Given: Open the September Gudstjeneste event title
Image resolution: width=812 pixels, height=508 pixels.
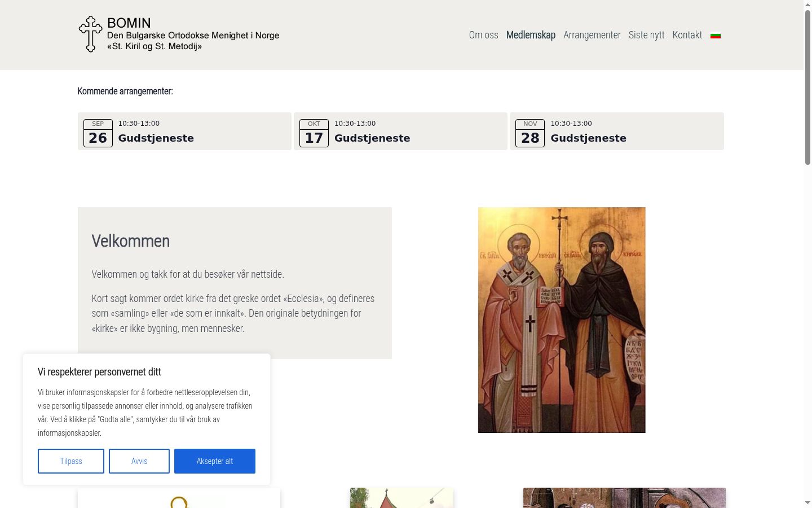Looking at the screenshot, I should (156, 138).
